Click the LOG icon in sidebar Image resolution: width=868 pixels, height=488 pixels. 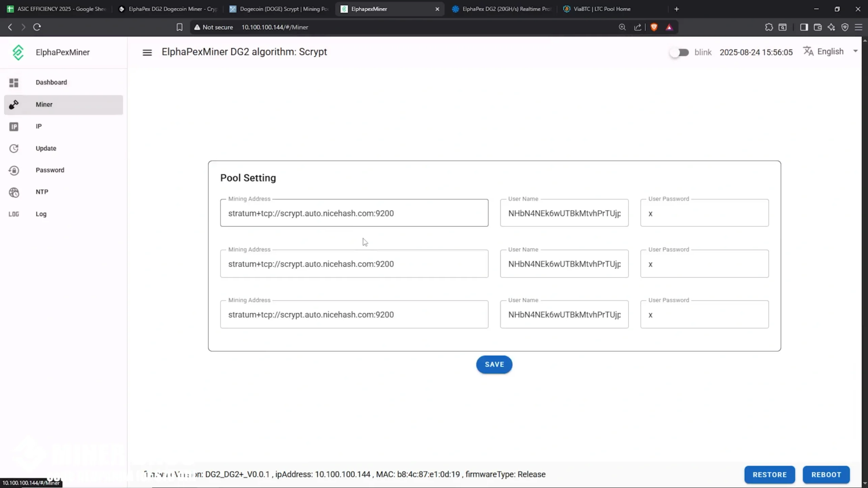pos(14,214)
